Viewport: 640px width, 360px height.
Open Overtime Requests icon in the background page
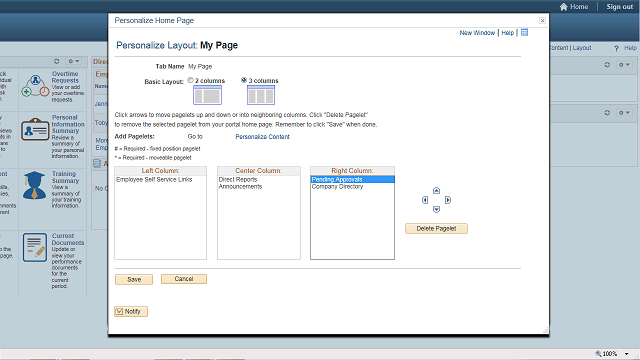tap(35, 86)
